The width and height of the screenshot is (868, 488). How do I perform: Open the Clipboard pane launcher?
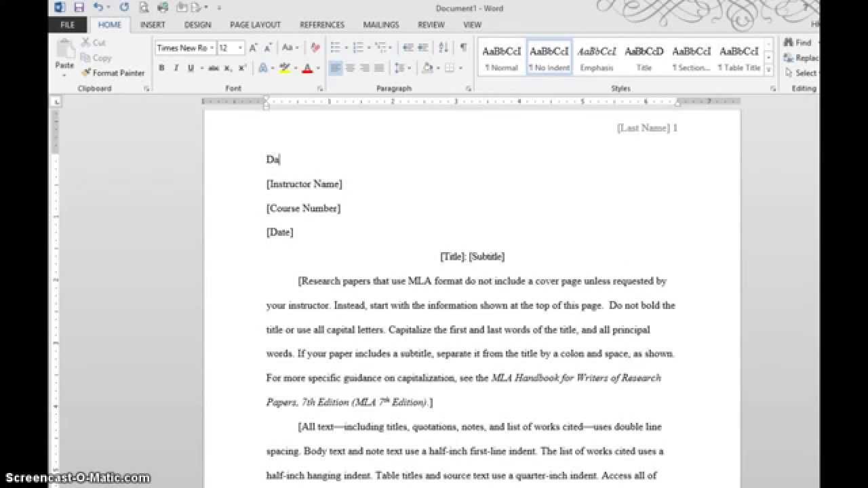(x=146, y=89)
